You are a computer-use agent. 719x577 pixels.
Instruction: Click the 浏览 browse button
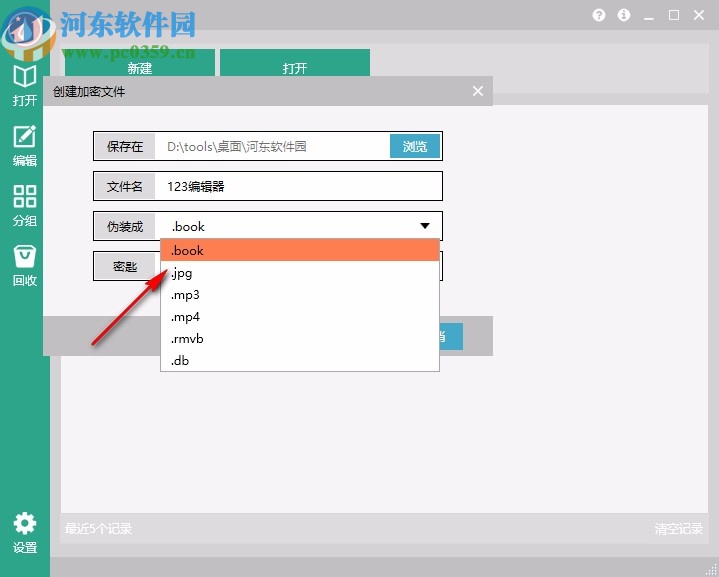point(415,146)
